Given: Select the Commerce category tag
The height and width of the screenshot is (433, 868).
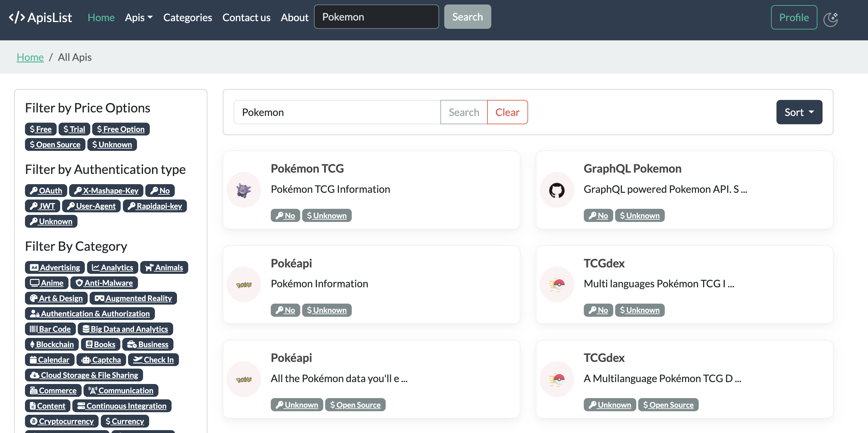Looking at the screenshot, I should pyautogui.click(x=53, y=390).
